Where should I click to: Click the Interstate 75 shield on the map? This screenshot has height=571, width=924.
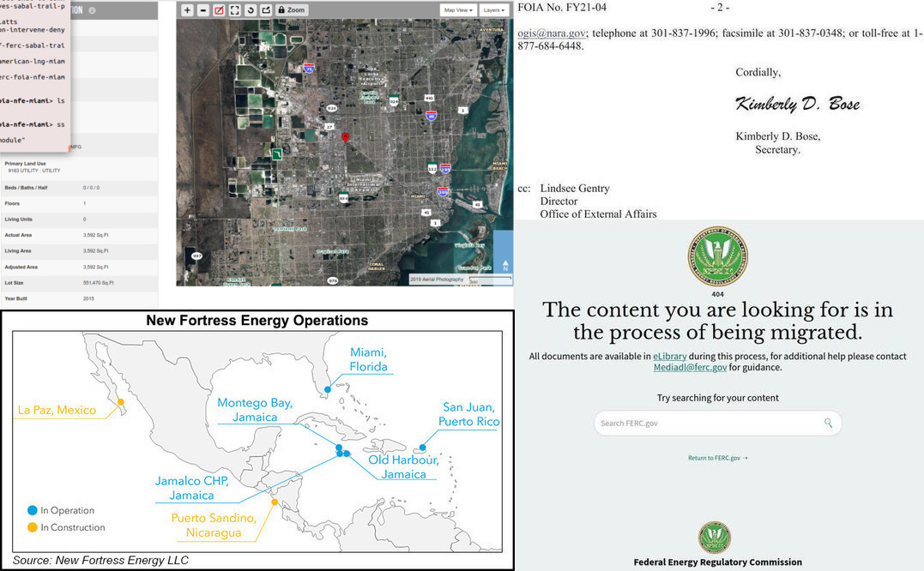pyautogui.click(x=310, y=69)
